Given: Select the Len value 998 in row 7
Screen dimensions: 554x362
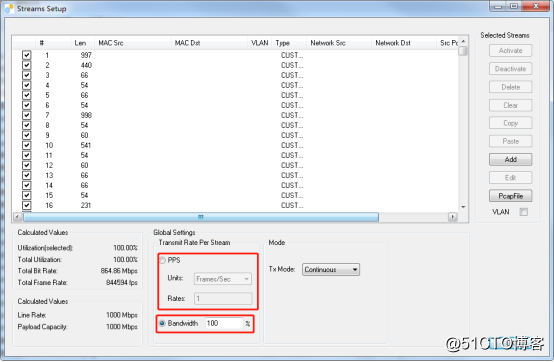Looking at the screenshot, I should (86, 115).
